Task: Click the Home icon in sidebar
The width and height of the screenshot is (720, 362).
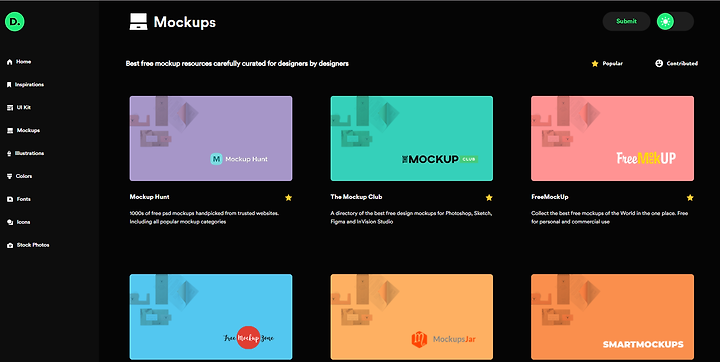Action: click(10, 62)
